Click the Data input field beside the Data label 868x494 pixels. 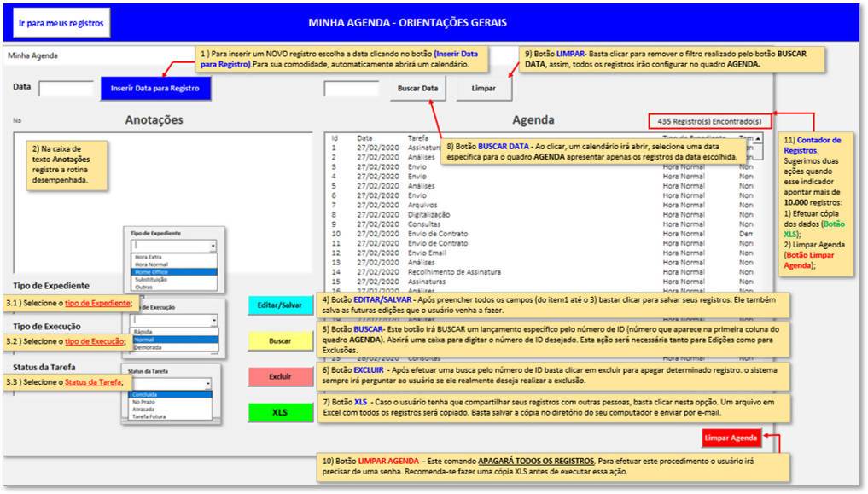click(67, 89)
